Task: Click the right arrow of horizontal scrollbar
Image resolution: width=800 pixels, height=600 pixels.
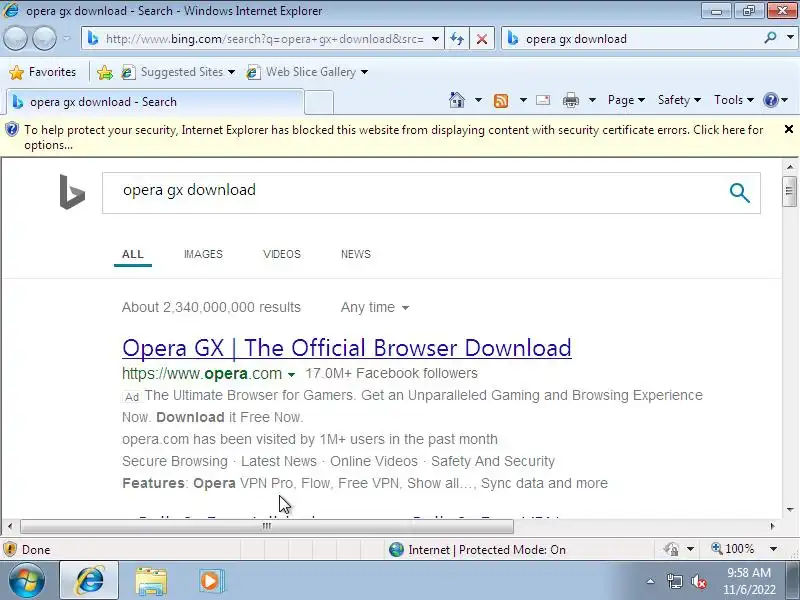Action: coord(772,526)
